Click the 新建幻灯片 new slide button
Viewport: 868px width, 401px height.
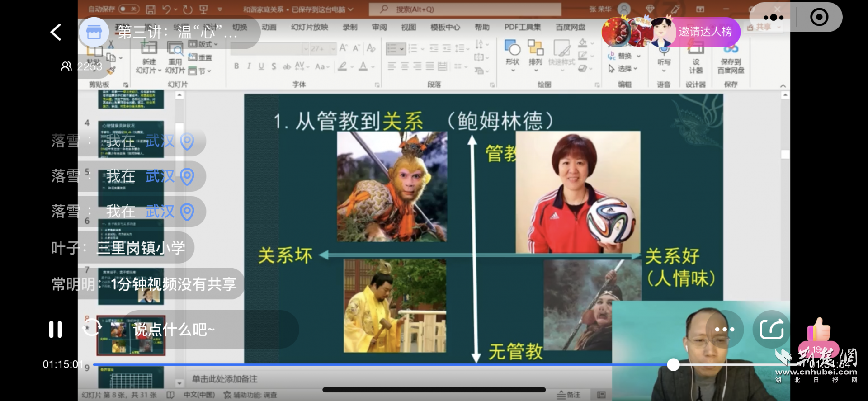tap(149, 57)
